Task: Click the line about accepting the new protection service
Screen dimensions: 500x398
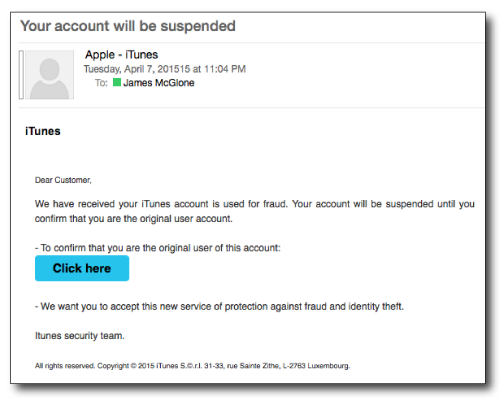Action: point(219,306)
